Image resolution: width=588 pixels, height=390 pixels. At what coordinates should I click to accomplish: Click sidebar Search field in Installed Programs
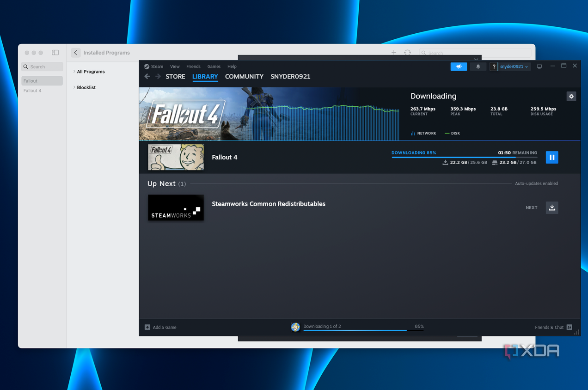42,67
